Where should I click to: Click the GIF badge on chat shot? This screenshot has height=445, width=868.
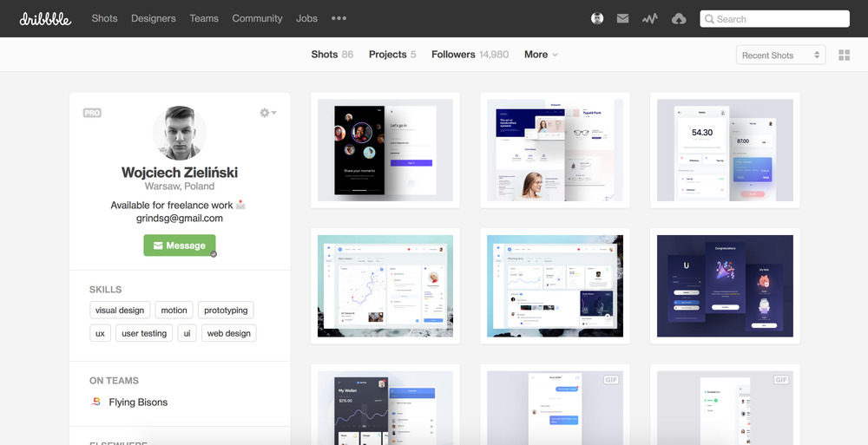[611, 380]
